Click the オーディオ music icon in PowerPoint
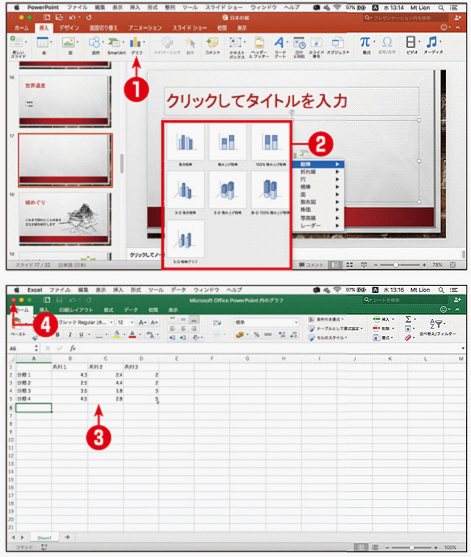This screenshot has height=557, width=471. point(432,42)
